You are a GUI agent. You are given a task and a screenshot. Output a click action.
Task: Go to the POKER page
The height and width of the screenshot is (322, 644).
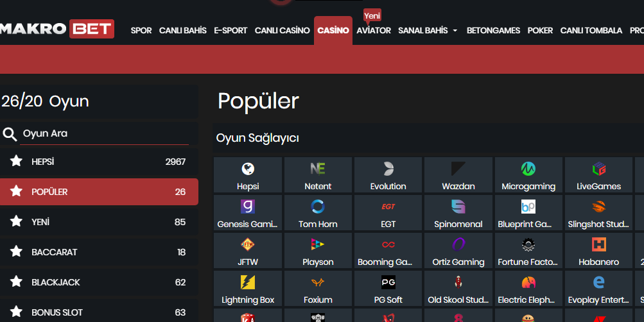click(540, 30)
